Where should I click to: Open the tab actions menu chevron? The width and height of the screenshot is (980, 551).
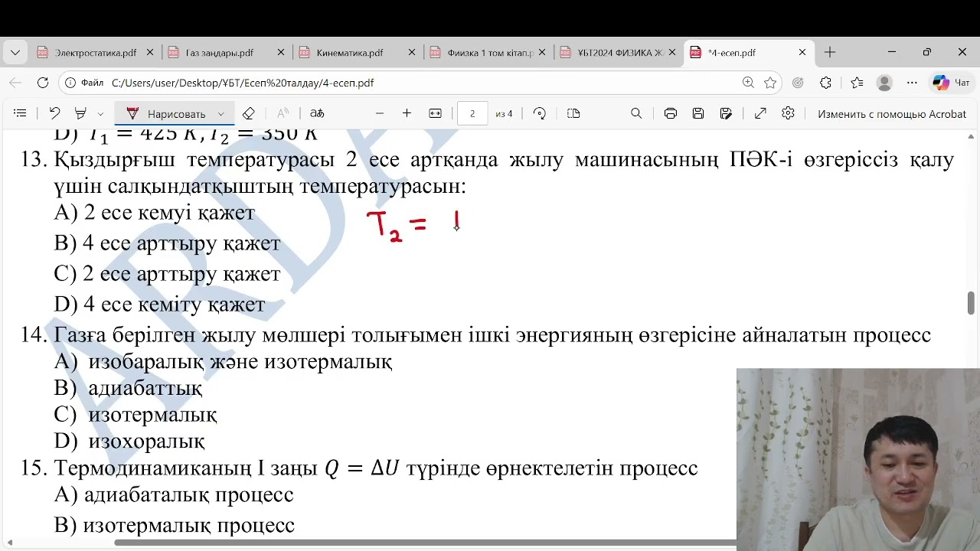[x=15, y=53]
